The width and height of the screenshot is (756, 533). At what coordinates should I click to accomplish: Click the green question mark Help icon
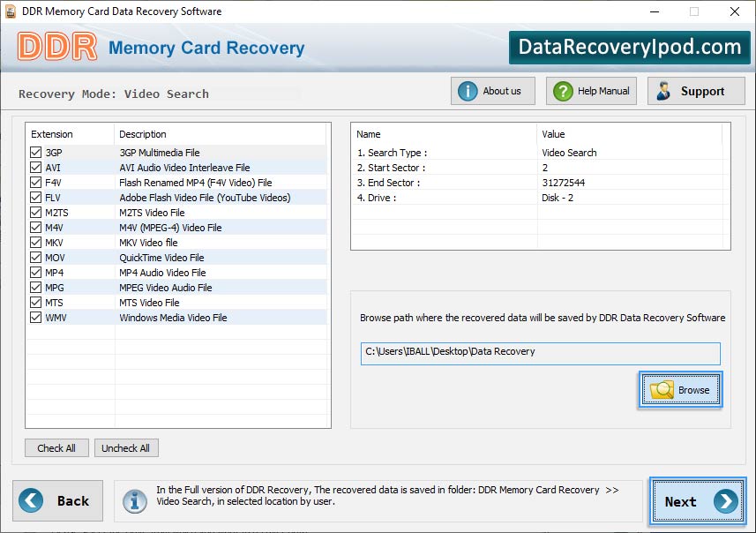coord(563,91)
